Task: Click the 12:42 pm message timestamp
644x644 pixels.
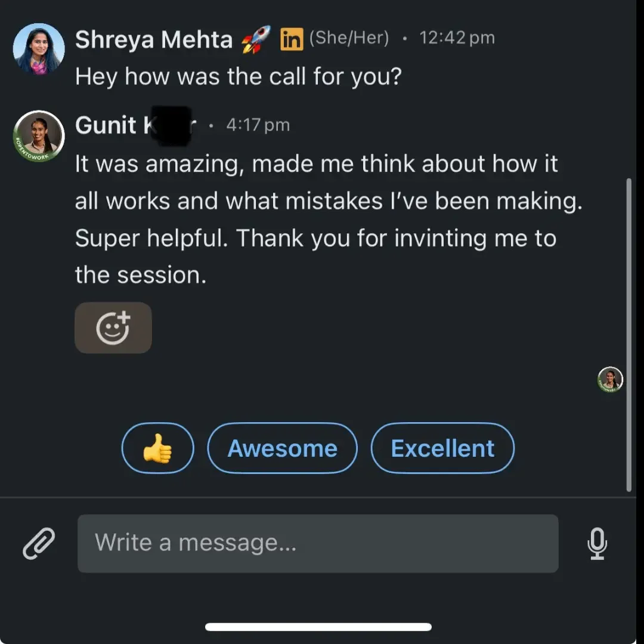Action: [457, 38]
